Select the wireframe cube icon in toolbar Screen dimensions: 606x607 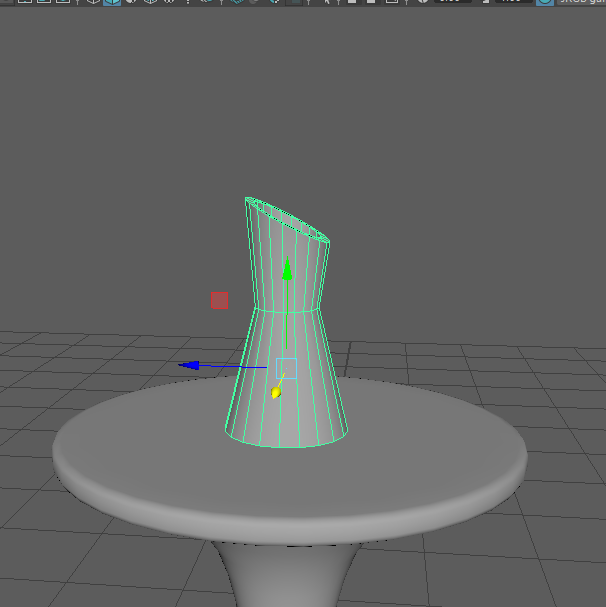[93, 2]
